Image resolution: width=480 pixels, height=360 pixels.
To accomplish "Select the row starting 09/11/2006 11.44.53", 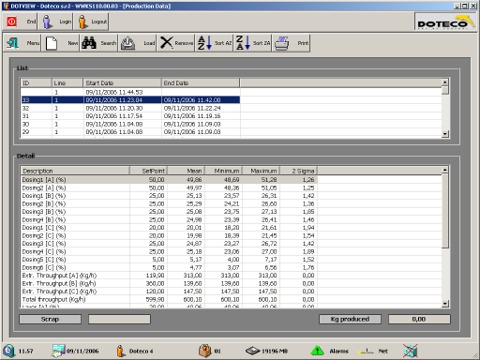I will pyautogui.click(x=130, y=92).
